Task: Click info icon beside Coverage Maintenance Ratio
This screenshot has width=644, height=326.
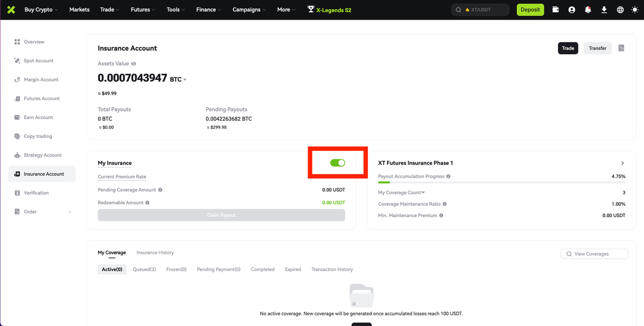Action: tap(445, 204)
